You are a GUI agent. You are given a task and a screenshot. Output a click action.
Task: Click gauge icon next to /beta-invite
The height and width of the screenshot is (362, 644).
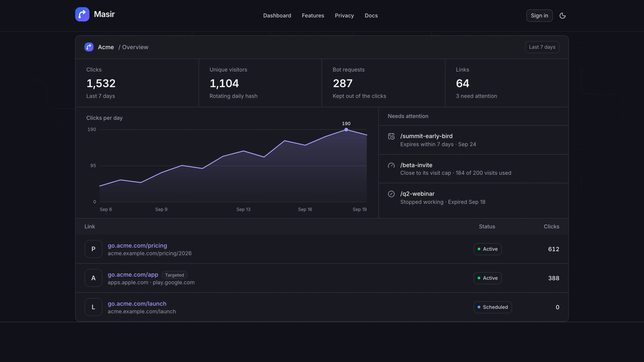391,165
